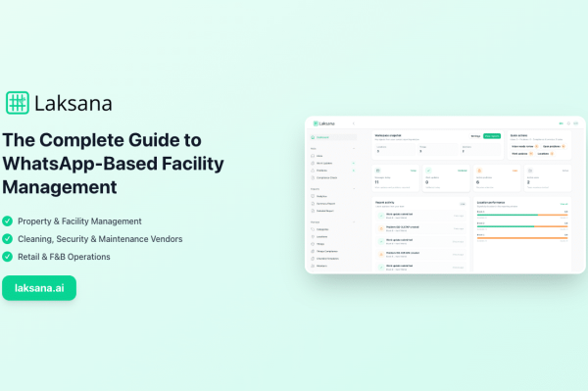The height and width of the screenshot is (392, 588).
Task: Open the Dashboard item in the sidebar
Action: pos(332,137)
